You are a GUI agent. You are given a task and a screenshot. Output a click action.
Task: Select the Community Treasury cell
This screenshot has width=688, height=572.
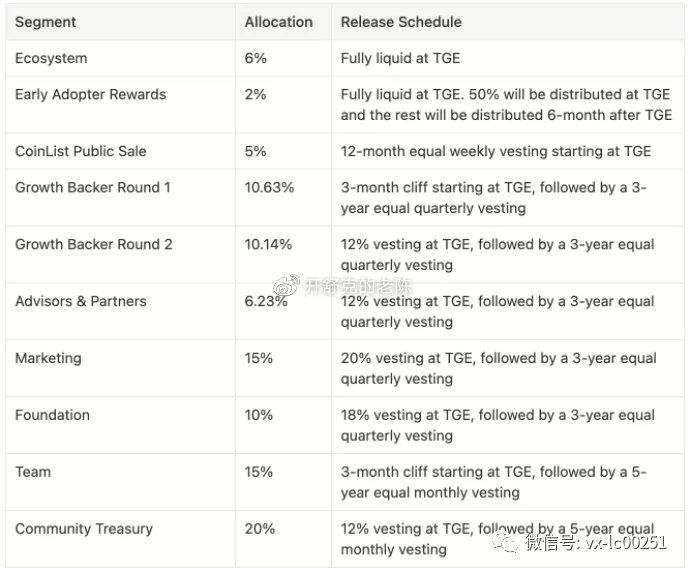click(84, 529)
